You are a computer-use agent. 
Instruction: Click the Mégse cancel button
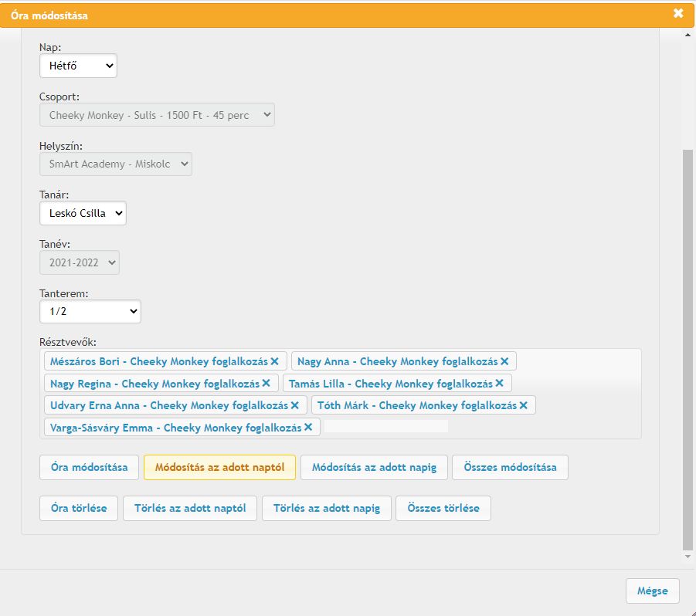652,591
